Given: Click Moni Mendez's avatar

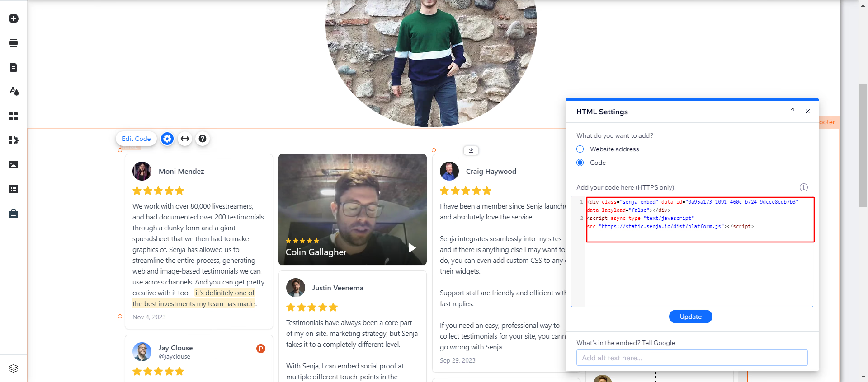Looking at the screenshot, I should pos(142,171).
